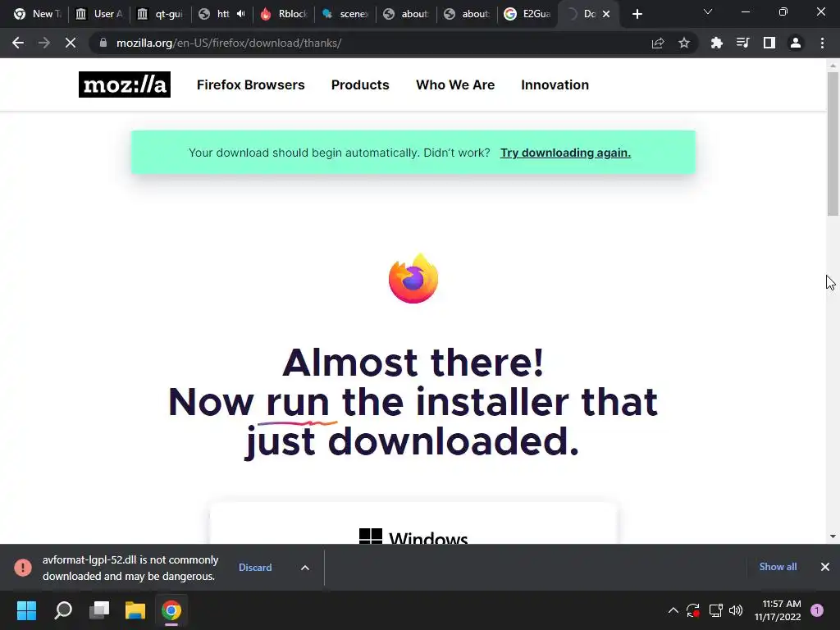840x630 pixels.
Task: Click the red download warning icon
Action: click(x=22, y=568)
